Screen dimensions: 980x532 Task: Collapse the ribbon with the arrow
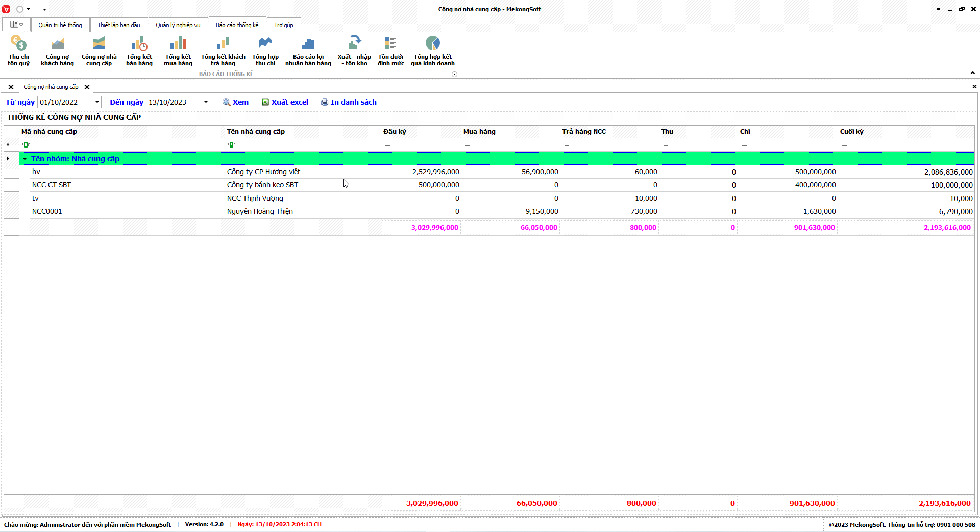[972, 73]
